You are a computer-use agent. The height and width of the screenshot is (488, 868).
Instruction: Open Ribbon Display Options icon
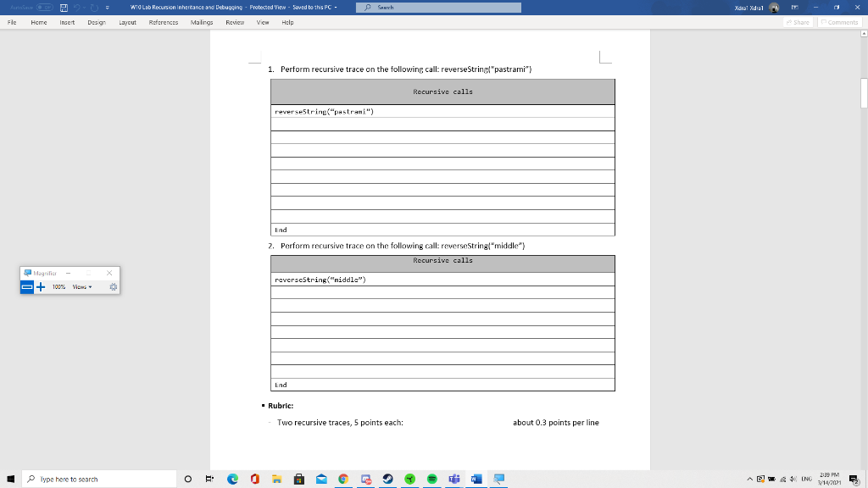pyautogui.click(x=795, y=7)
